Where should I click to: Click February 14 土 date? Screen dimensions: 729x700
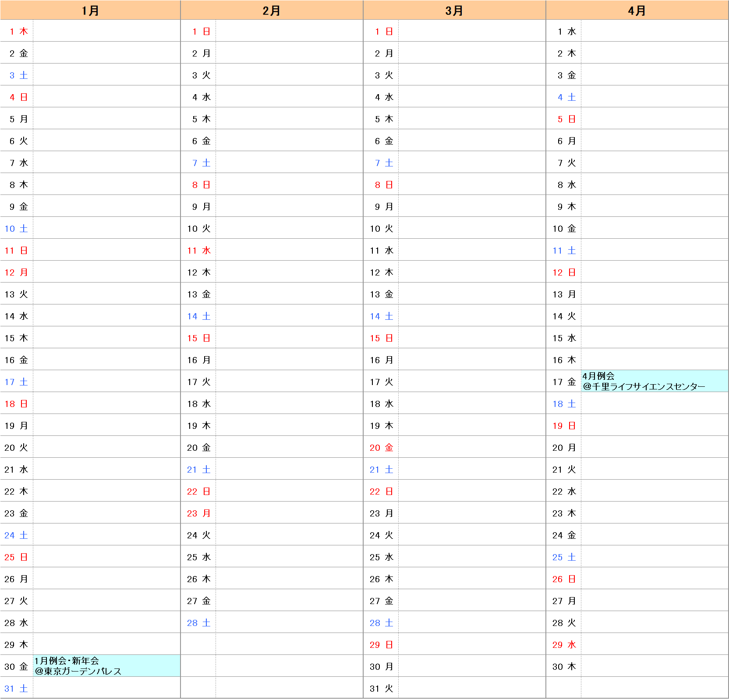pyautogui.click(x=198, y=316)
